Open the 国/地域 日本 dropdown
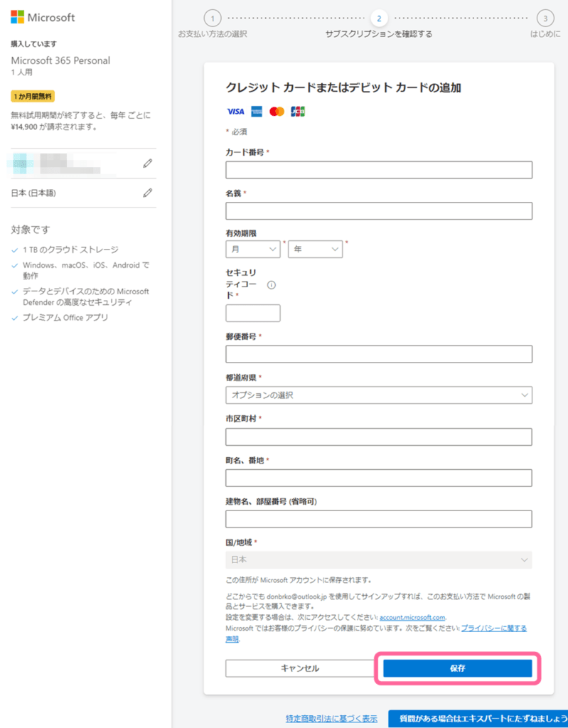This screenshot has height=728, width=568. pyautogui.click(x=379, y=560)
